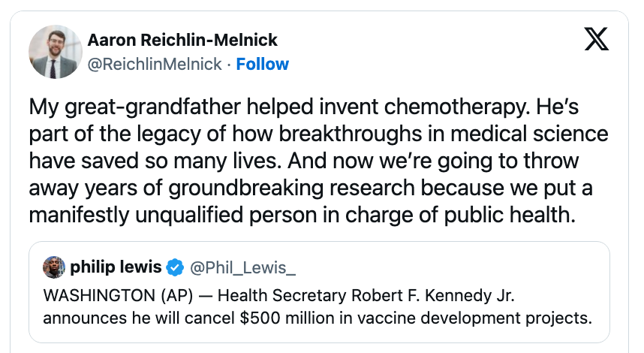Image resolution: width=644 pixels, height=353 pixels.
Task: Open Aaron Reichlin-Melnick's profile photo
Action: (x=53, y=53)
